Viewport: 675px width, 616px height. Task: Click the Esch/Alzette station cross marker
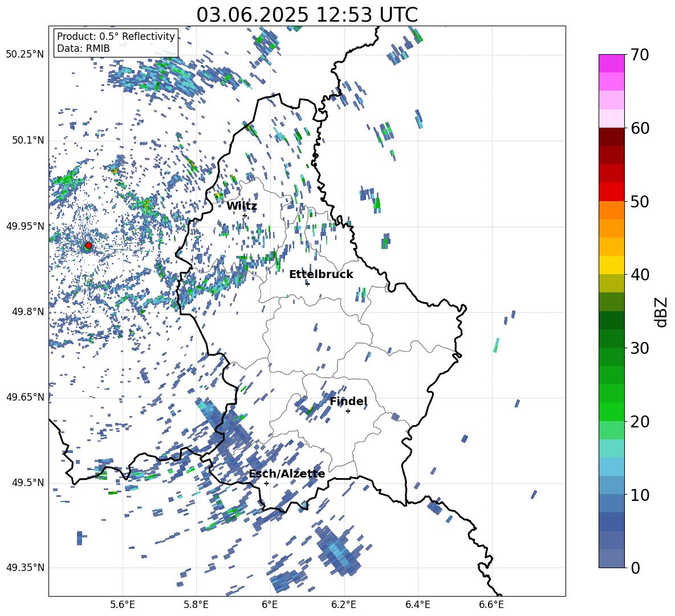(x=266, y=483)
